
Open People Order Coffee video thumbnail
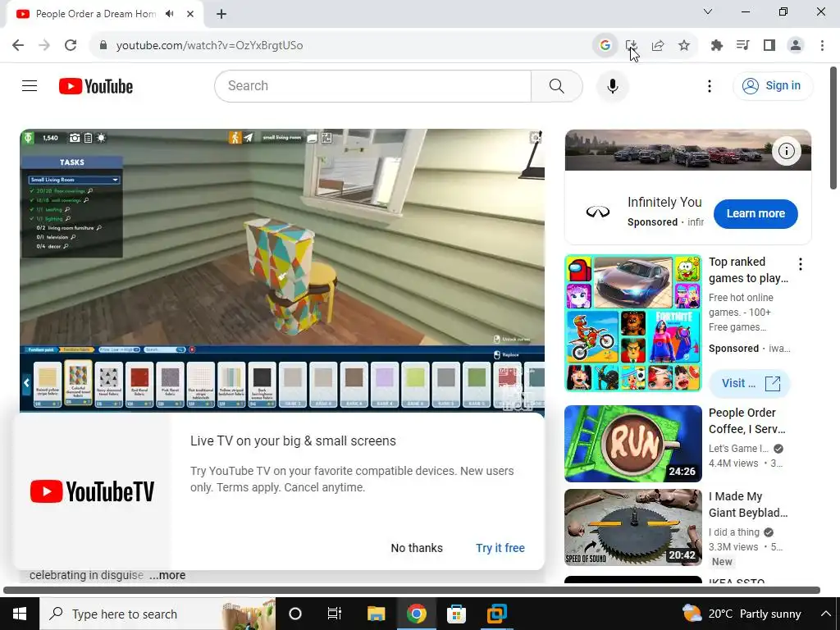click(x=632, y=444)
